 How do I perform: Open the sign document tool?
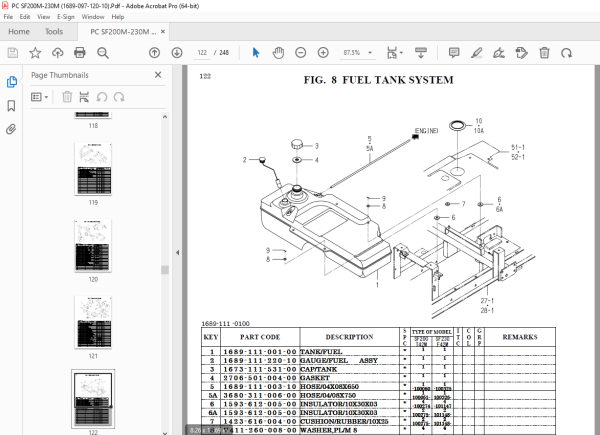499,53
